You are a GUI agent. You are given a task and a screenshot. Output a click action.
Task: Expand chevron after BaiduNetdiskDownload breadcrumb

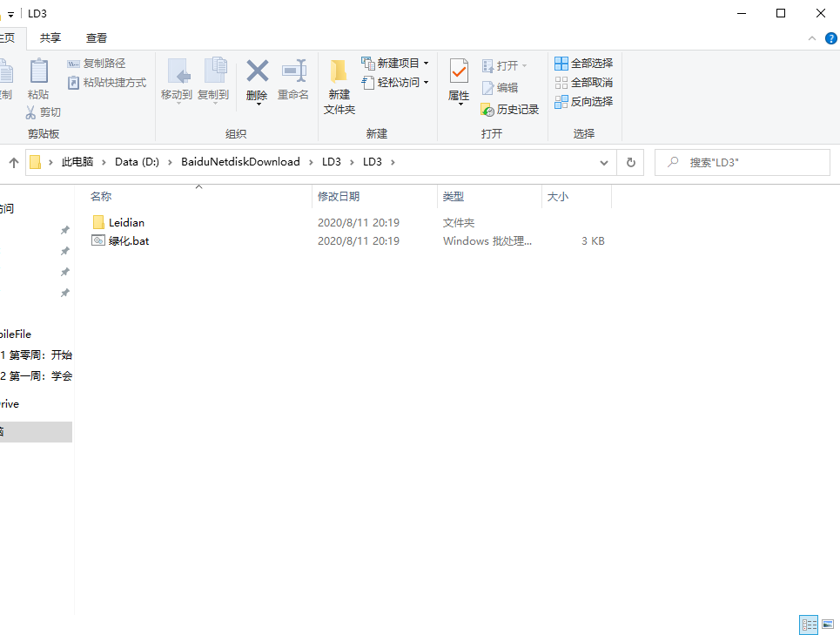311,162
